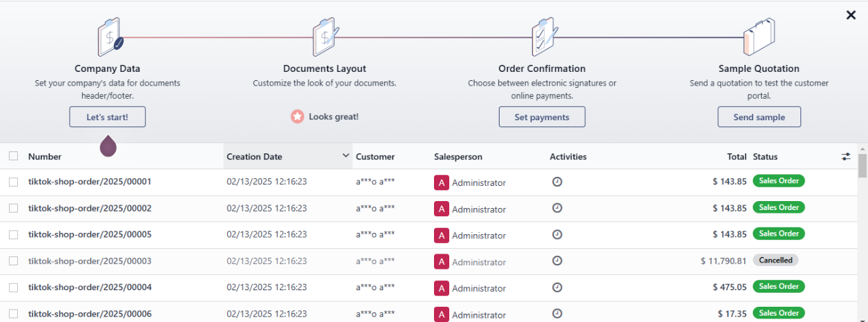Tick checkbox for order 2025/00004

point(14,287)
